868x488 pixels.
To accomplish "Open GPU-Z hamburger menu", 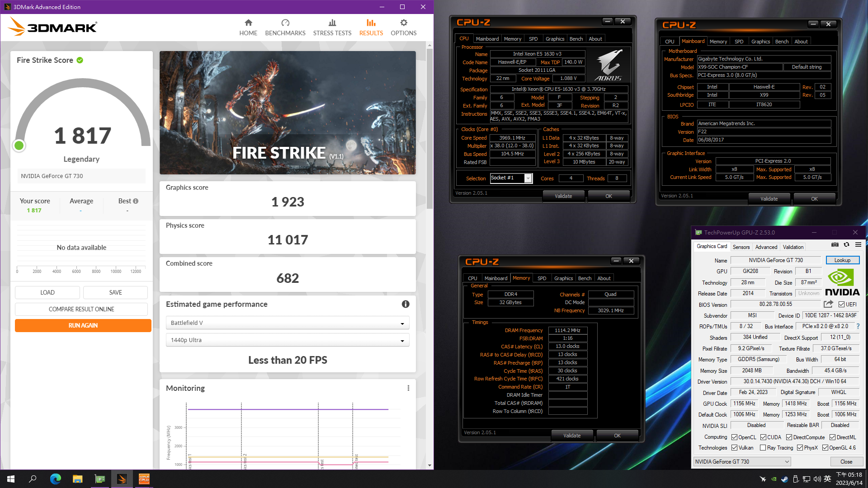I will (858, 244).
